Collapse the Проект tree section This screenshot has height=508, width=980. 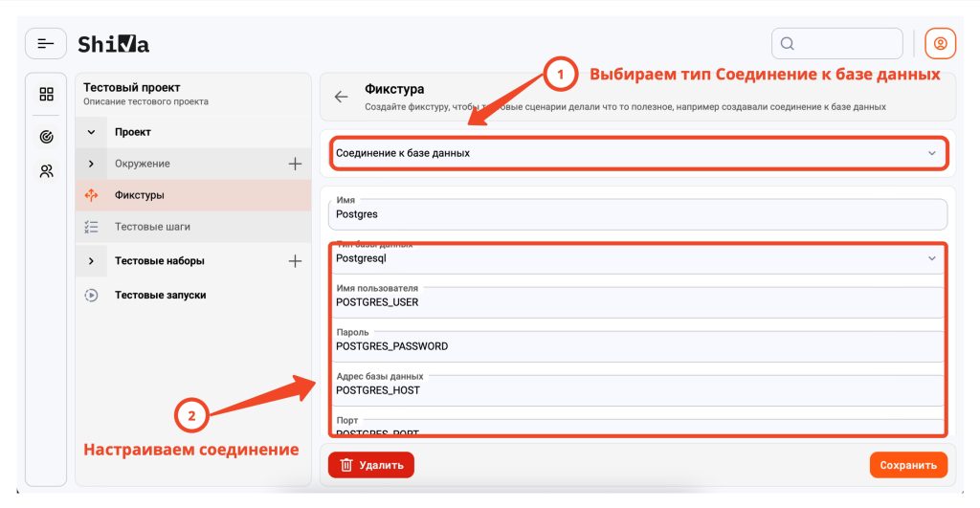(92, 132)
